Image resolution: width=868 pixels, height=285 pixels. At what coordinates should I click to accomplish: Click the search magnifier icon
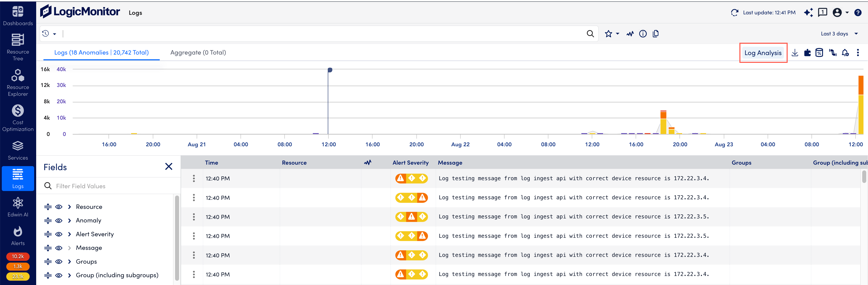click(590, 34)
